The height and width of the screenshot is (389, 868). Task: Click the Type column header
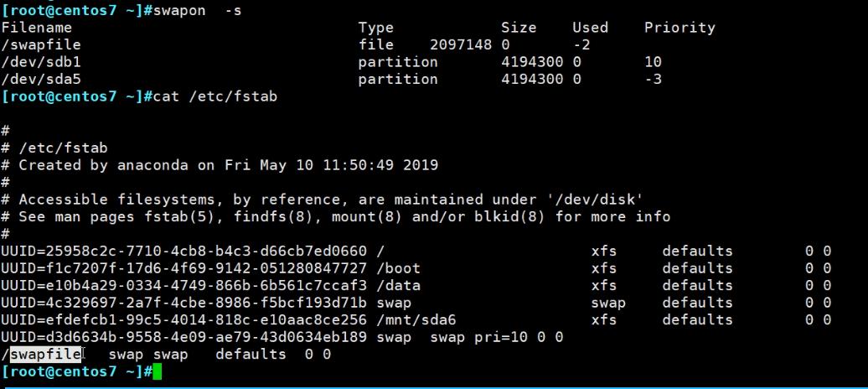coord(375,28)
